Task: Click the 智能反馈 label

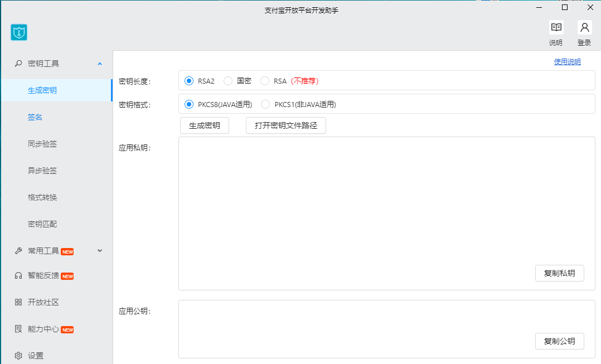Action: point(43,275)
